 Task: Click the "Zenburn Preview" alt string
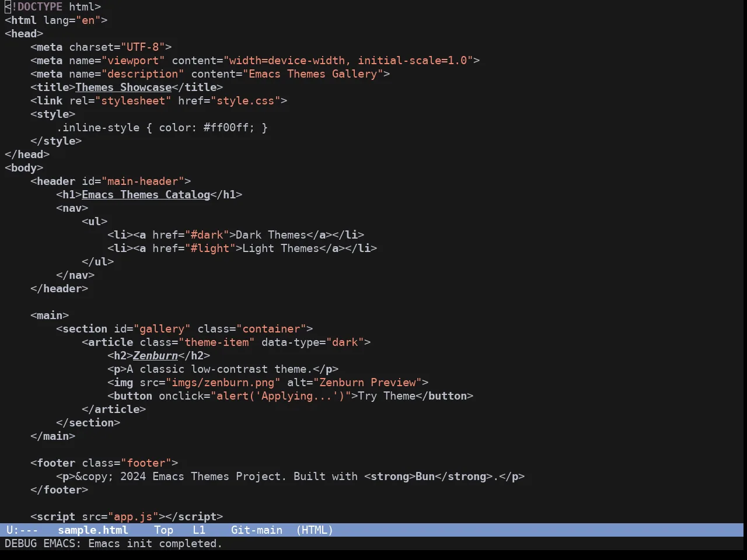(367, 383)
